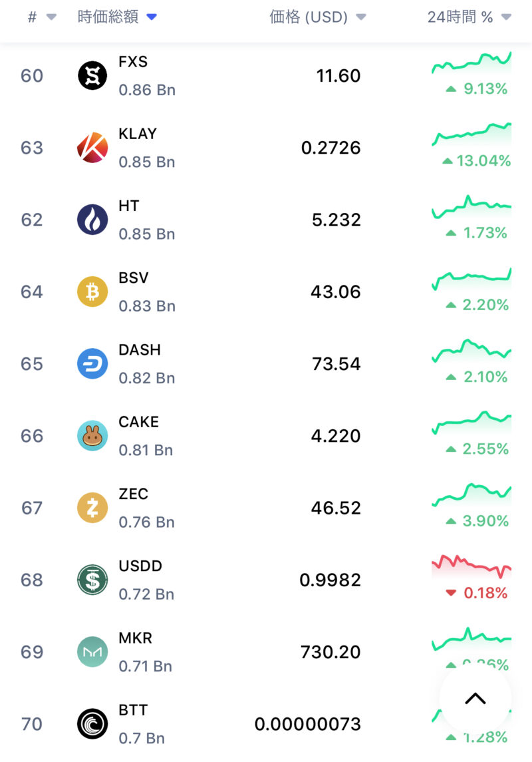Toggle the 時価総額 sort arrow

point(152,17)
